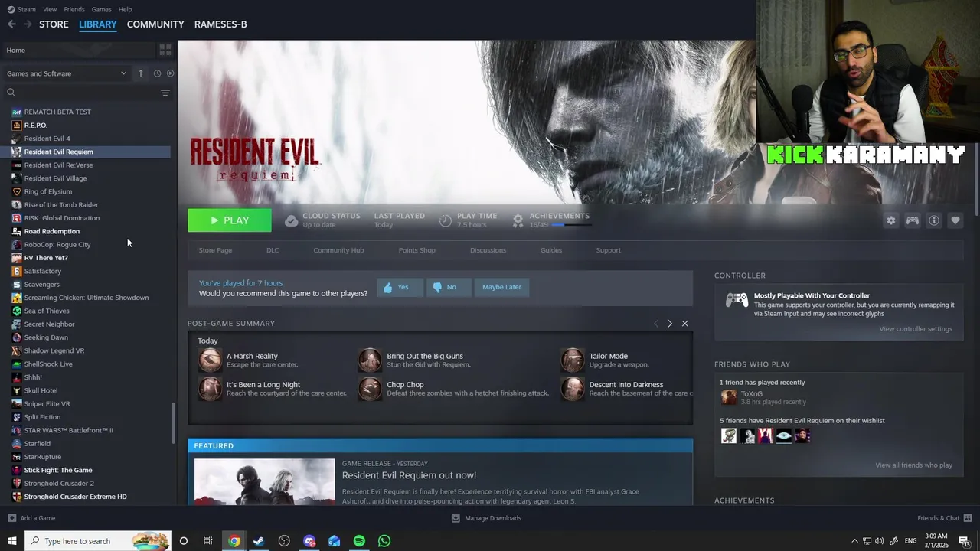The width and height of the screenshot is (980, 551).
Task: Open Games menu
Action: [101, 9]
